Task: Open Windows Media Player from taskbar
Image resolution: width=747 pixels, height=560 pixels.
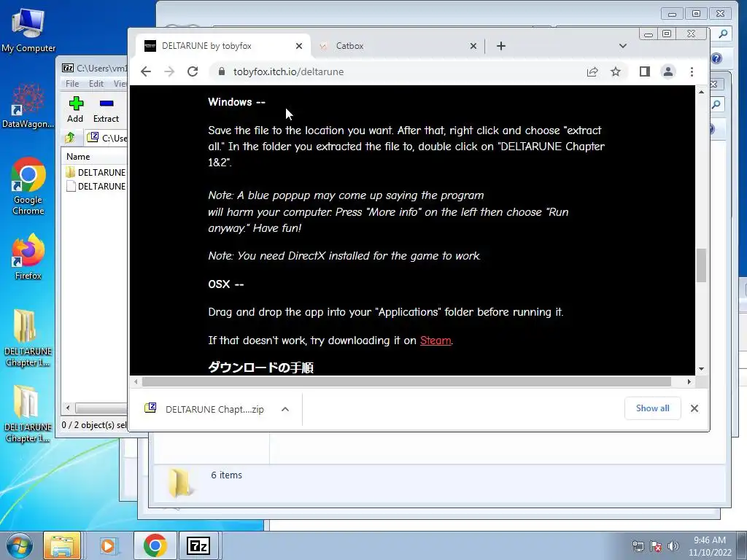Action: click(x=108, y=545)
